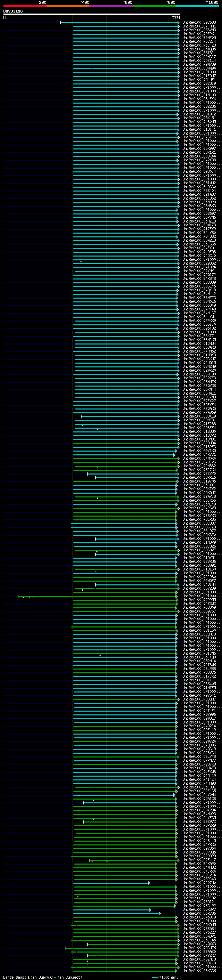Select the UniRef100_B8AA94 label

click(199, 68)
